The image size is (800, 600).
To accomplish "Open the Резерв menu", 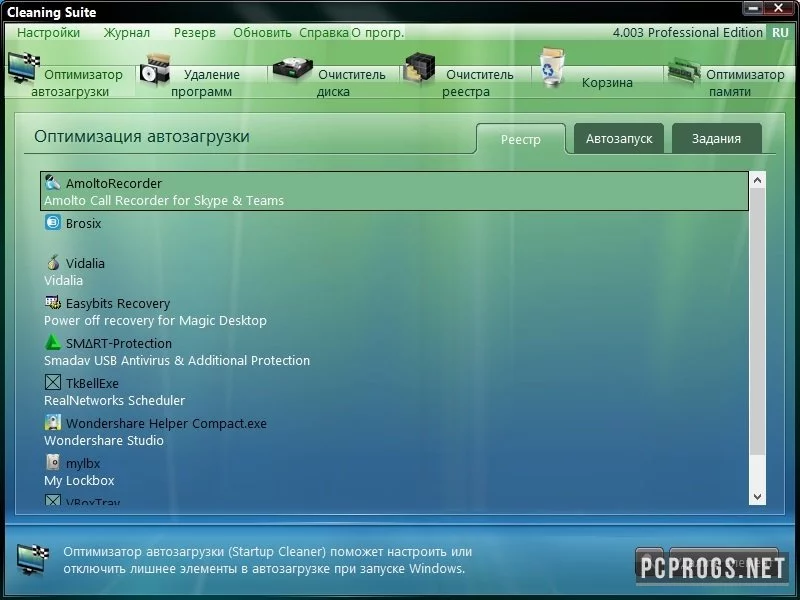I will click(x=194, y=33).
